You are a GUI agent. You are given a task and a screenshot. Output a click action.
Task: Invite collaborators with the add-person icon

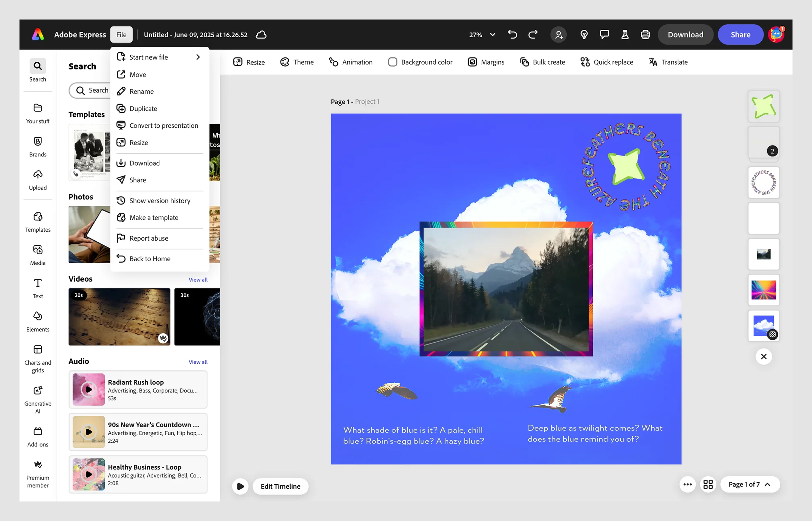559,35
